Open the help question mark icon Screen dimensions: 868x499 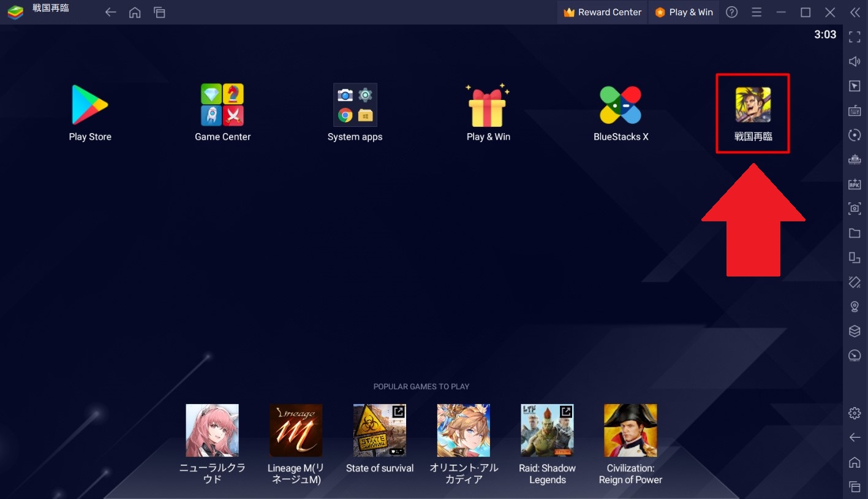(x=731, y=12)
